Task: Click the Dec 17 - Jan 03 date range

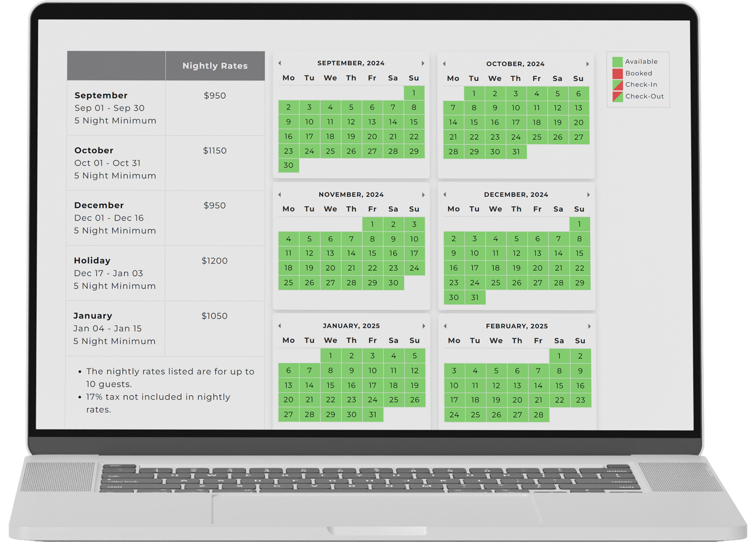Action: 109,273
